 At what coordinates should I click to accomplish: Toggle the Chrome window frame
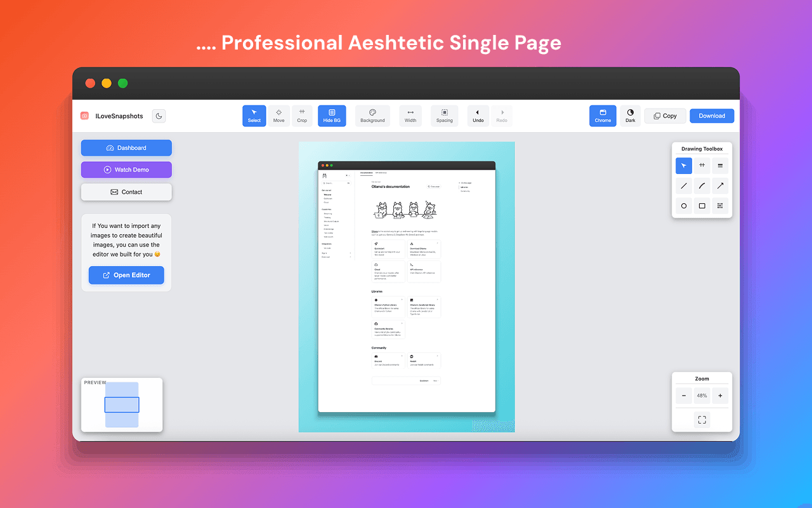(603, 116)
